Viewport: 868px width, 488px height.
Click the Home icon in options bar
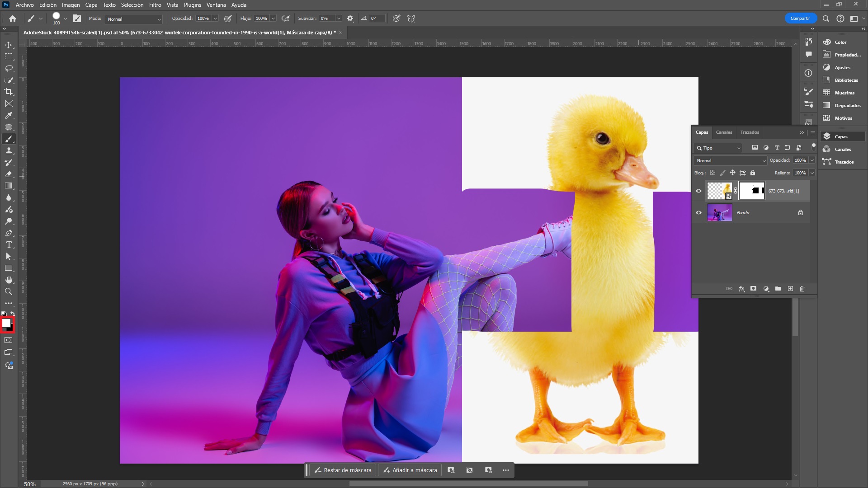click(13, 19)
